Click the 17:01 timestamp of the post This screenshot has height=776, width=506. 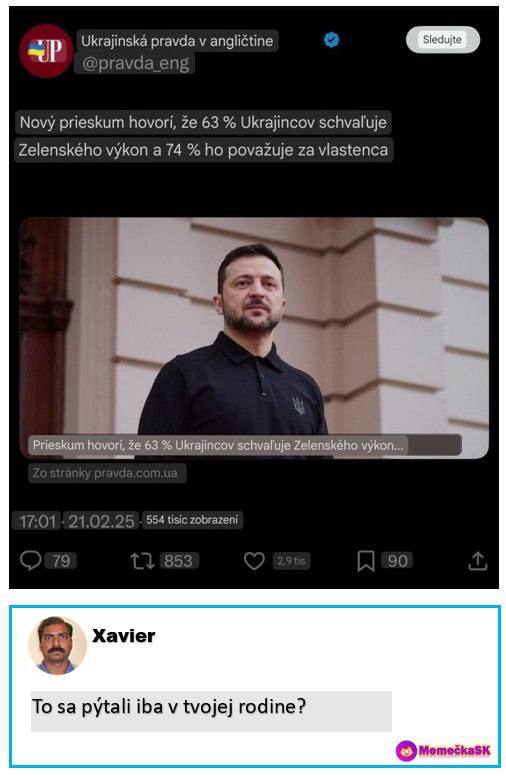pos(37,521)
